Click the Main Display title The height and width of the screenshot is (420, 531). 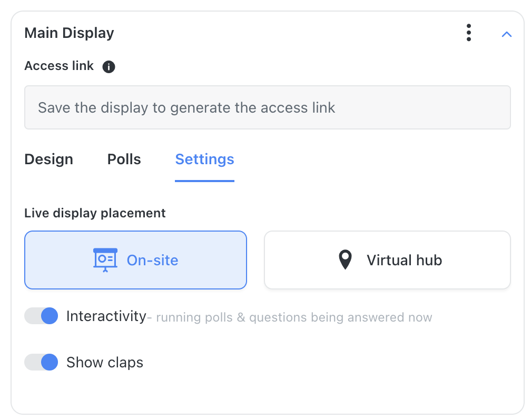[69, 33]
